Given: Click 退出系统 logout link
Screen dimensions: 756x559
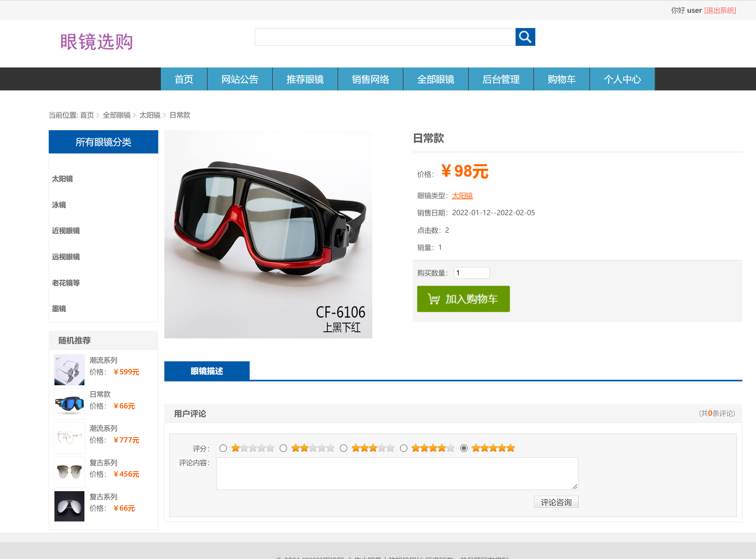Looking at the screenshot, I should click(x=720, y=11).
